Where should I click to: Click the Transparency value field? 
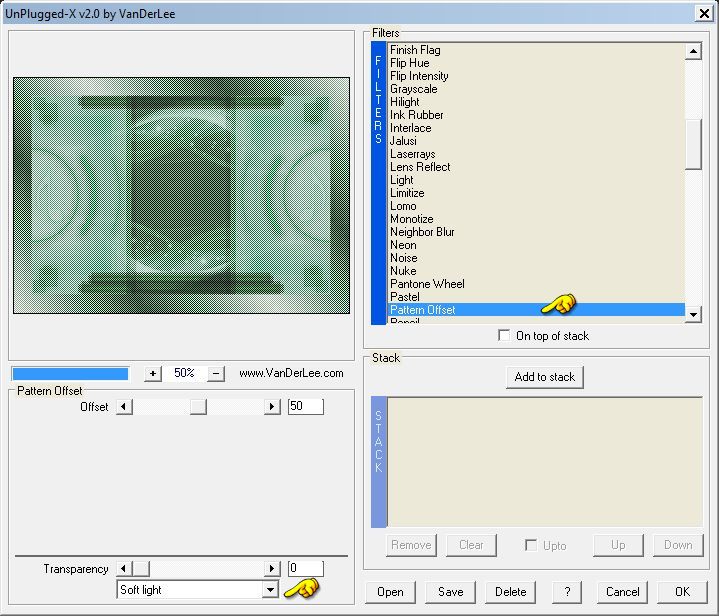[x=305, y=569]
